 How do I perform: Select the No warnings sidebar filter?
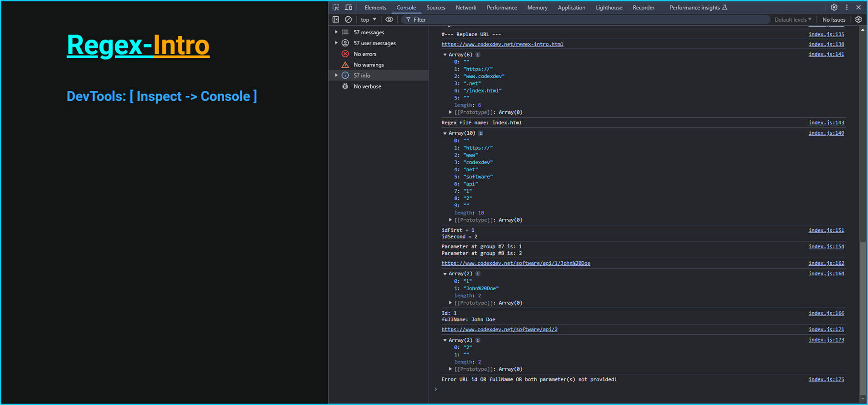(x=368, y=65)
